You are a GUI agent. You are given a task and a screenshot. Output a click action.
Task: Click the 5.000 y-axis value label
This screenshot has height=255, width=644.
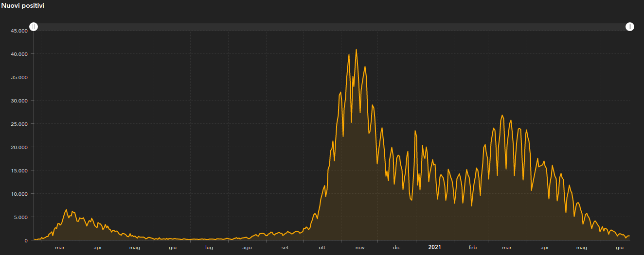[x=20, y=217]
